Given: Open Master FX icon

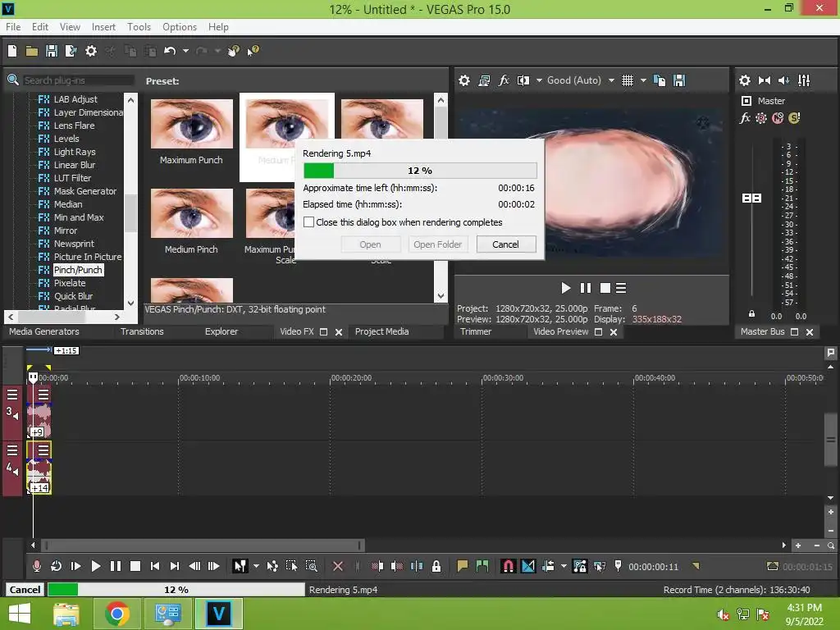Looking at the screenshot, I should coord(745,118).
